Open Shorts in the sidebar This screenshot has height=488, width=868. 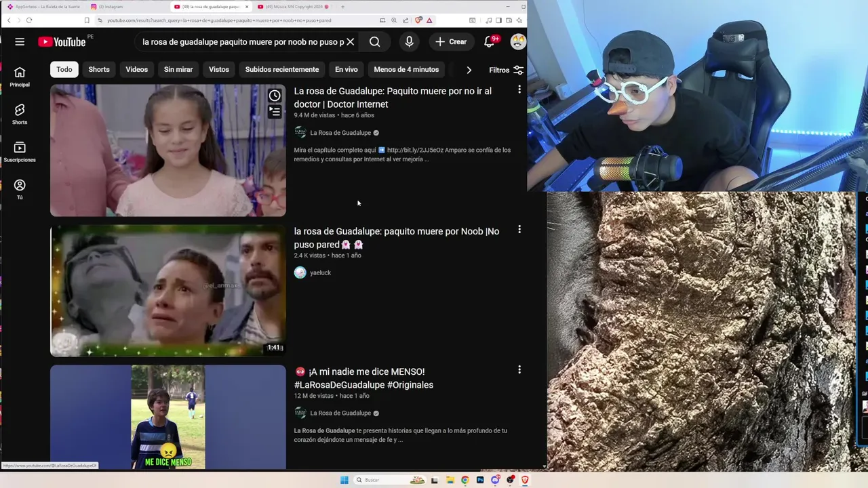point(20,115)
